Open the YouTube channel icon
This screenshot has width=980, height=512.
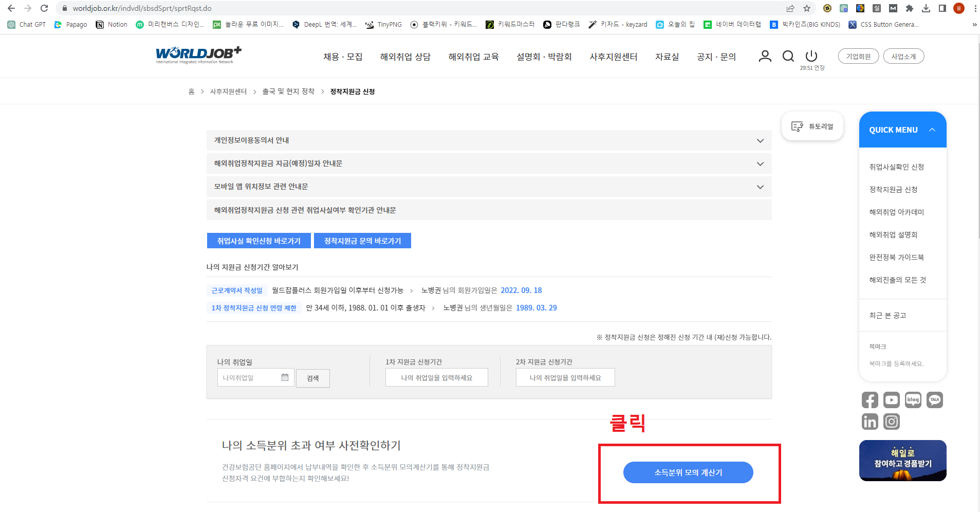click(x=892, y=399)
